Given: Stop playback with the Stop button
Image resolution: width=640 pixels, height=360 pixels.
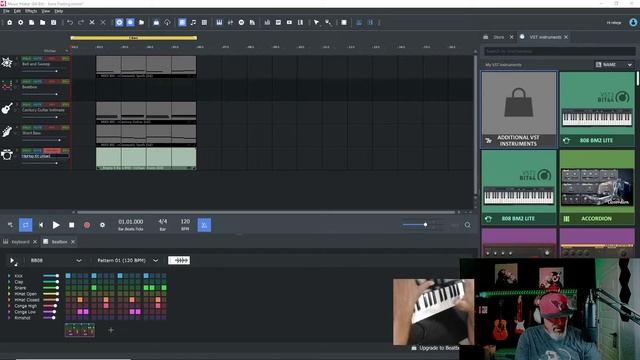Looking at the screenshot, I should click(71, 225).
